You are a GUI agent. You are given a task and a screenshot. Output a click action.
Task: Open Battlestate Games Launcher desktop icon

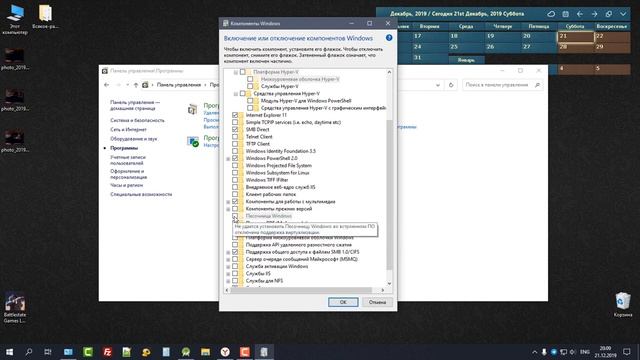15,308
